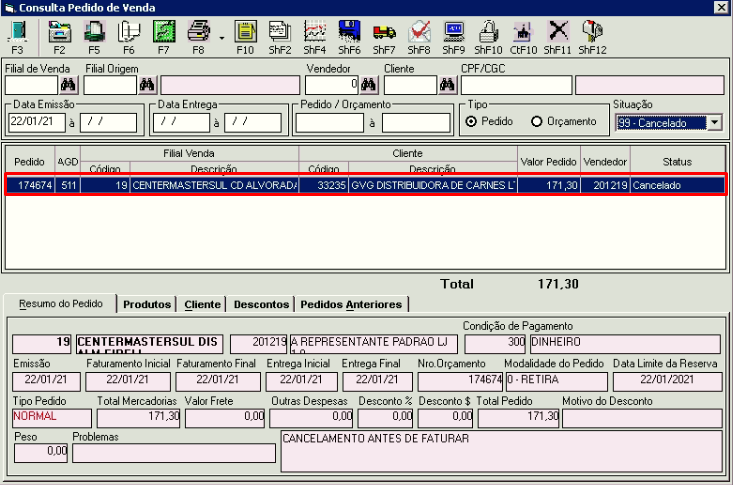Click the F10 yellow note icon
Viewport: 733px width, 485px height.
(x=245, y=32)
